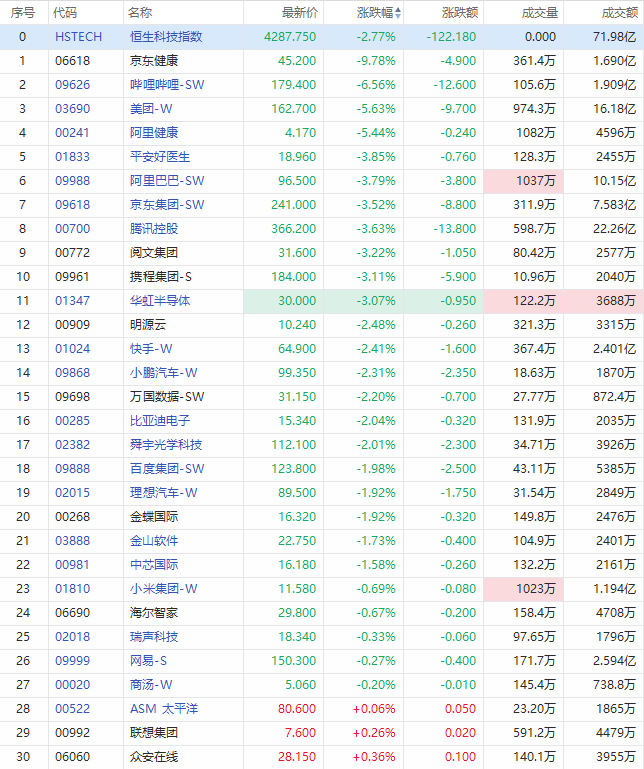Open 百度集团-SW stock name
Viewport: 644px width, 769px height.
pyautogui.click(x=167, y=469)
